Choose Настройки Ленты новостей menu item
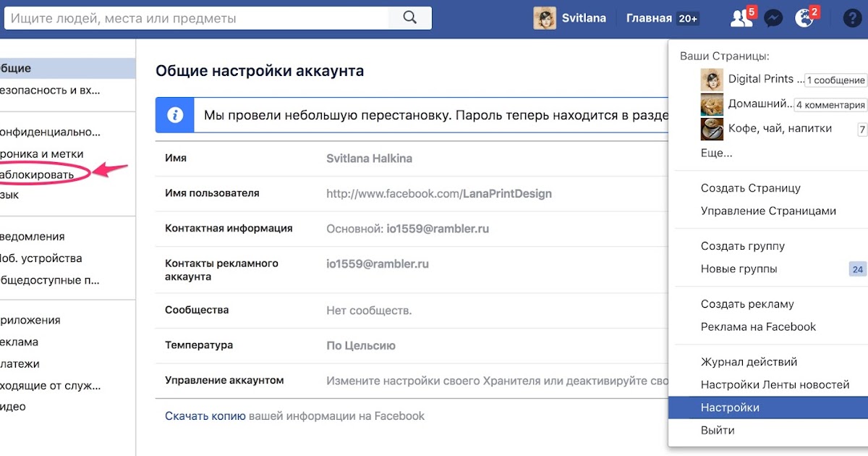The image size is (868, 456). coord(775,385)
